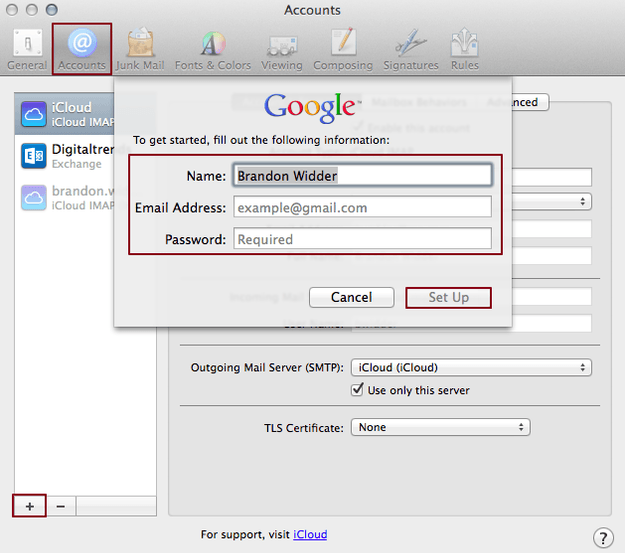Viewport: 625px width, 553px height.
Task: Open Junk Mail preferences
Action: 140,50
